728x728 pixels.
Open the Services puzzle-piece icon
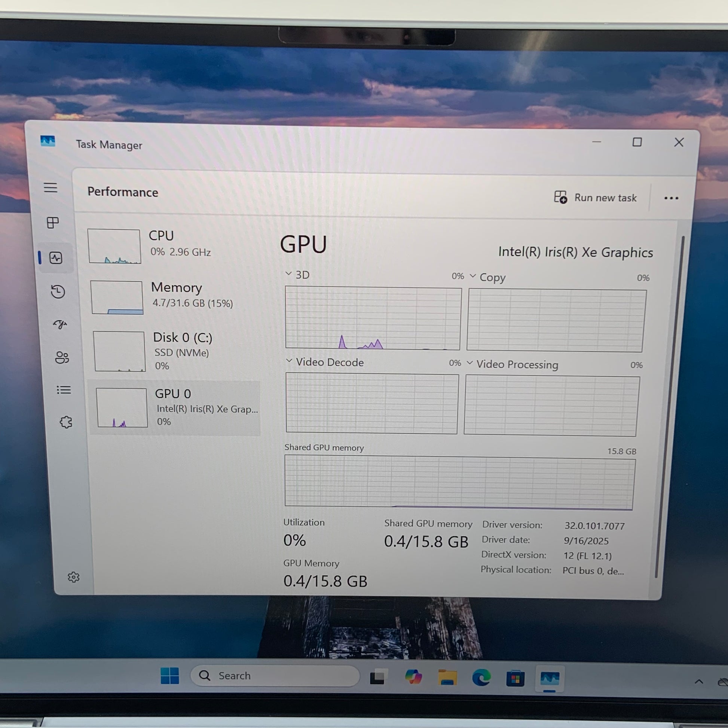(66, 422)
